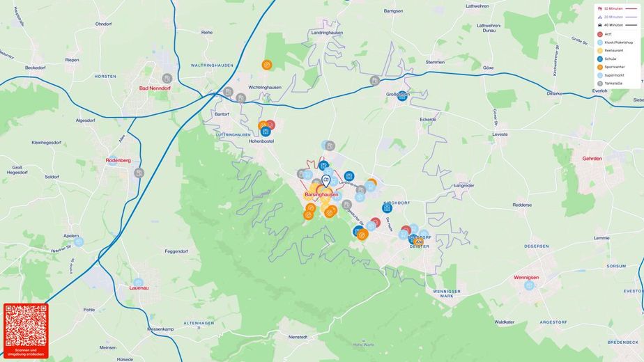
Task: Select the property location pin in Barsinghausen
Action: tap(325, 180)
